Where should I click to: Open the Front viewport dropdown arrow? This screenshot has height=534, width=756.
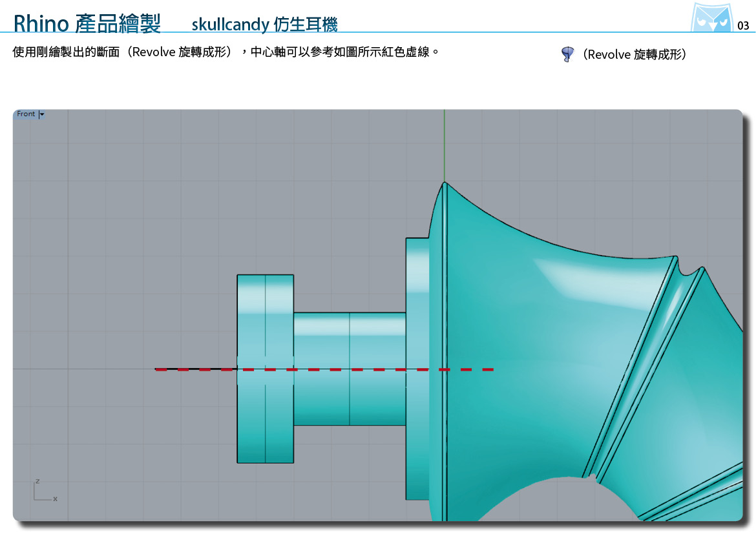42,114
